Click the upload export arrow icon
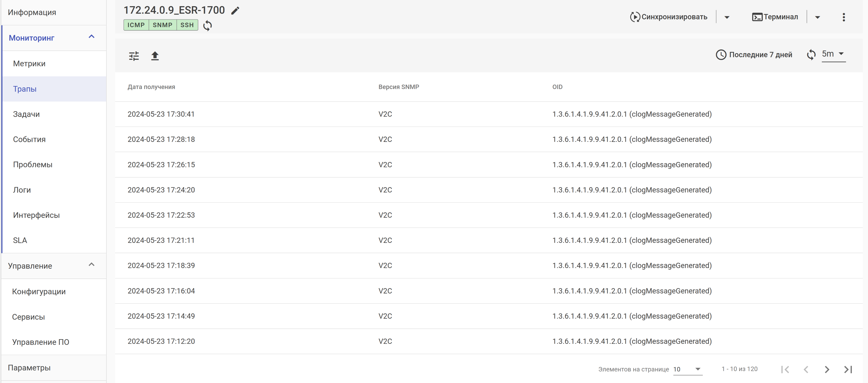868x383 pixels. point(155,56)
